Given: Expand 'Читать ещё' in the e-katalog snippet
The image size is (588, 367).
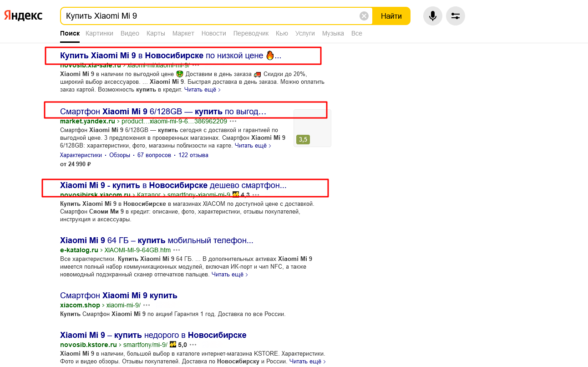Looking at the screenshot, I should [230, 275].
